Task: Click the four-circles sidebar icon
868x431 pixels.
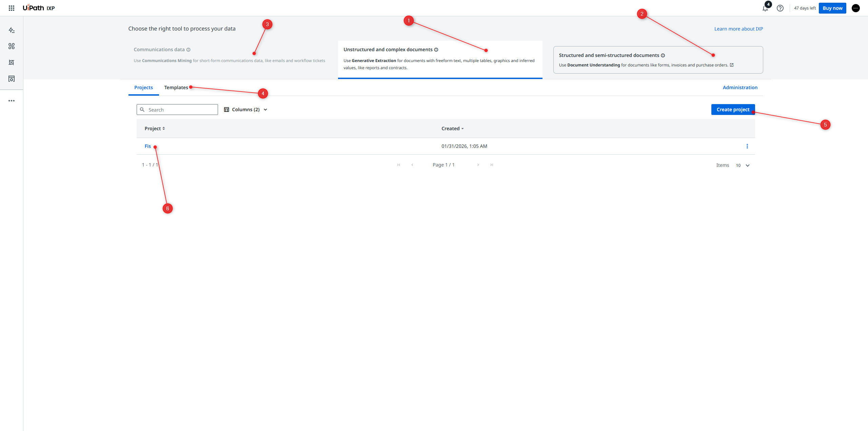Action: tap(12, 46)
